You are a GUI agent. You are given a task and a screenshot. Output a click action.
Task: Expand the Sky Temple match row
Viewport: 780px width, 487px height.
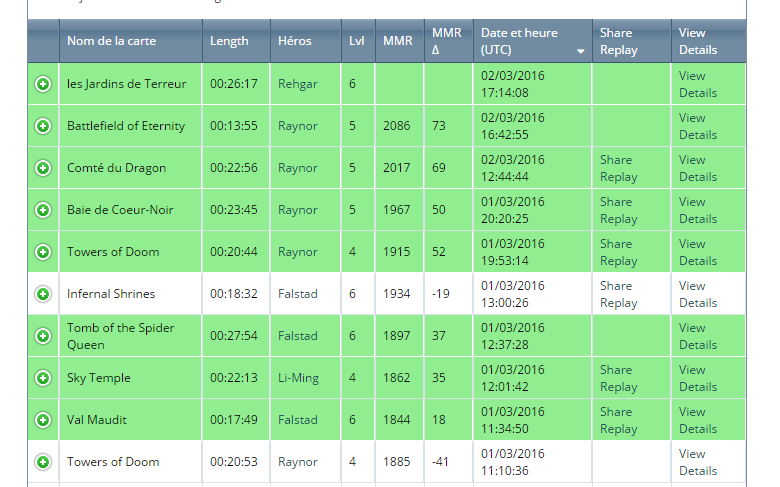pos(43,378)
